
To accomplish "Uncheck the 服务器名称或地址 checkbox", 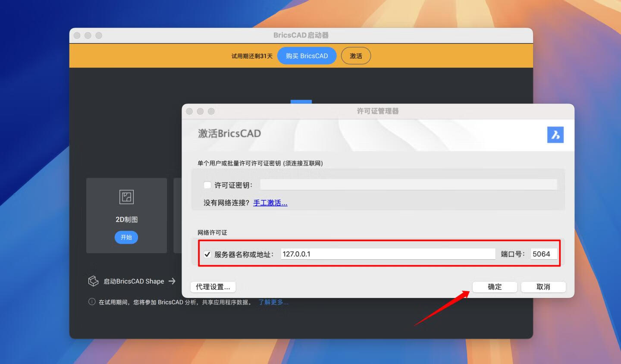I will click(207, 254).
